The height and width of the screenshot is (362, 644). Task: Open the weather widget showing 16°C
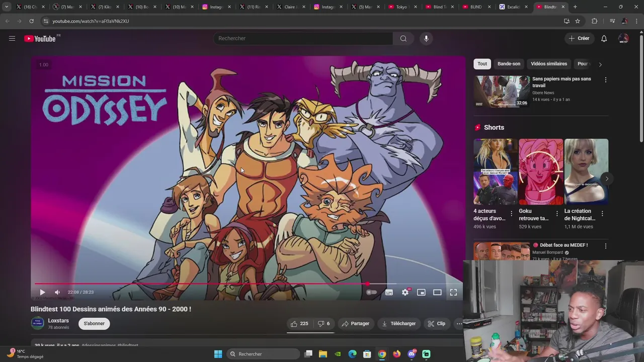click(25, 354)
